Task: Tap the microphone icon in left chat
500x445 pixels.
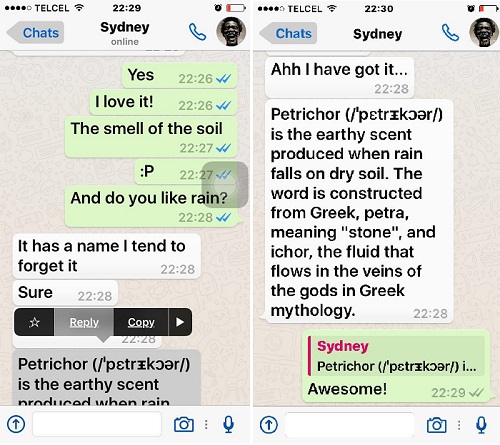Action: [228, 424]
